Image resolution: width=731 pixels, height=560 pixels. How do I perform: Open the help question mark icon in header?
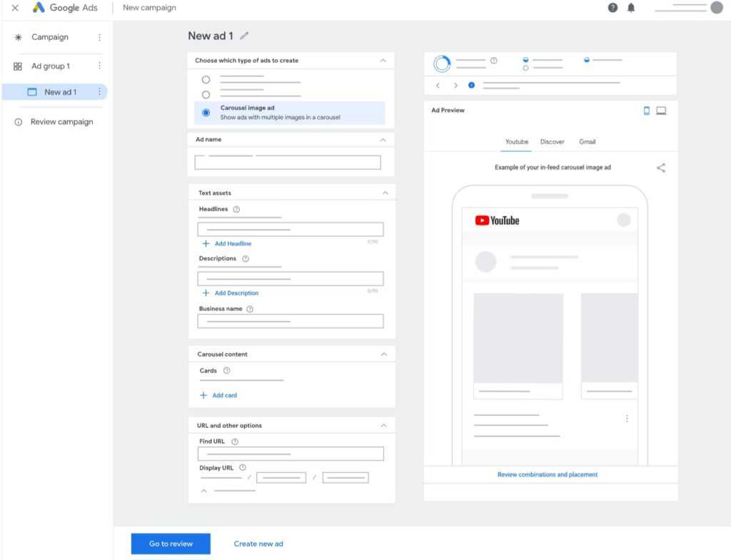point(612,8)
